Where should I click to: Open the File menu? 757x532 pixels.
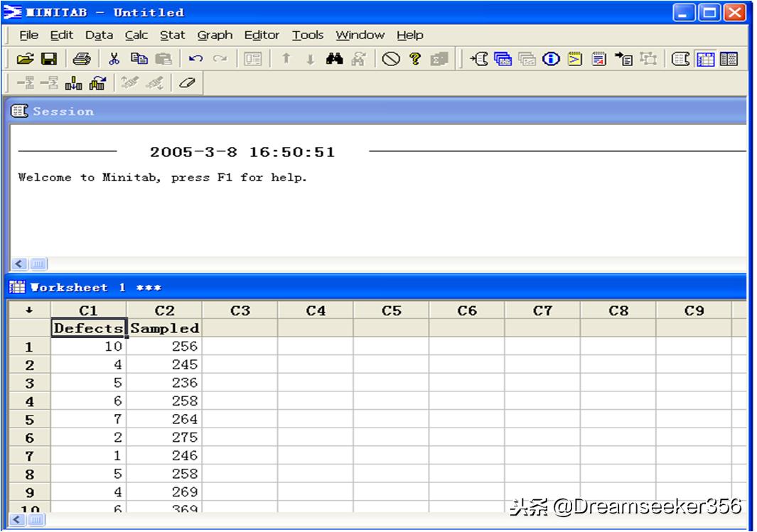[x=28, y=36]
